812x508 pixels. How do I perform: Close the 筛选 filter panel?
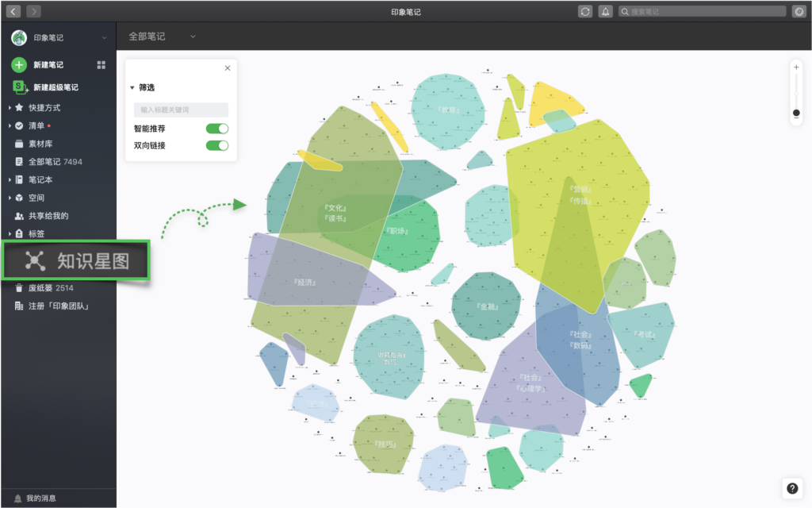[x=228, y=68]
